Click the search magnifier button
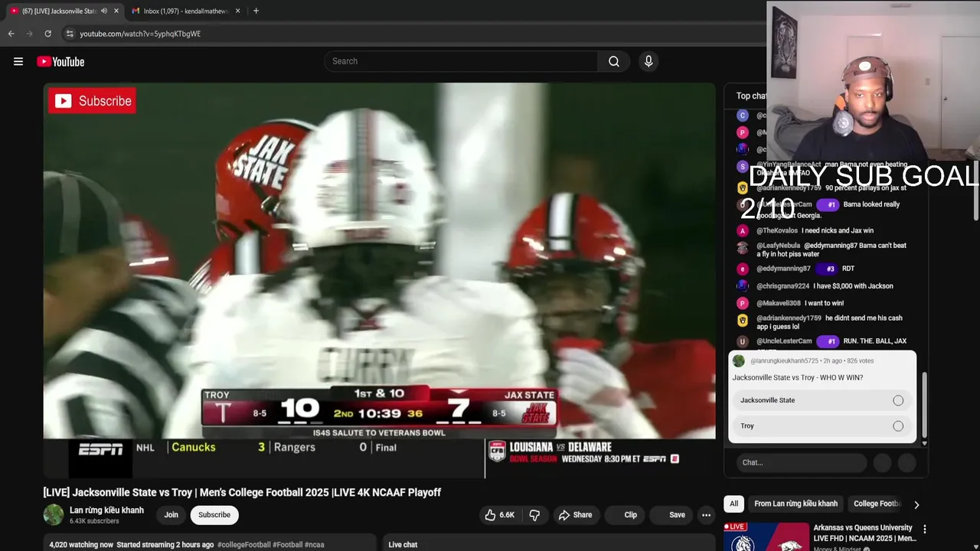 pos(613,61)
